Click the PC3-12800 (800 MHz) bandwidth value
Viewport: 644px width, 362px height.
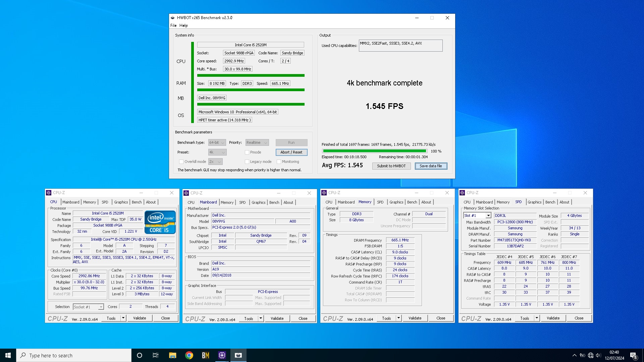click(x=515, y=222)
